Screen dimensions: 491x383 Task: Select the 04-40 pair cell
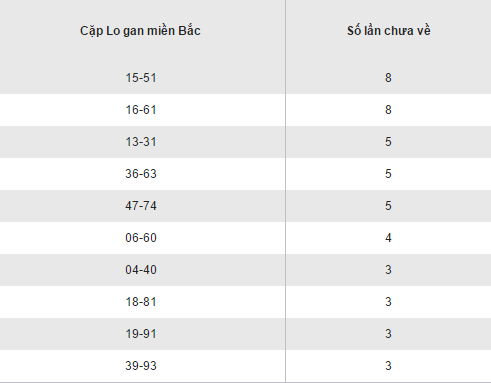pos(141,270)
